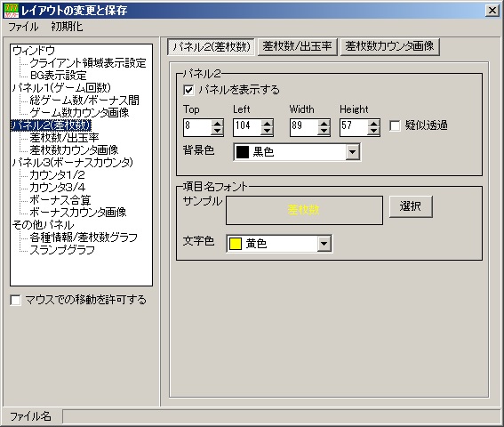Increase the Width spinner value
Screen dimensions: 504x427
[324, 124]
